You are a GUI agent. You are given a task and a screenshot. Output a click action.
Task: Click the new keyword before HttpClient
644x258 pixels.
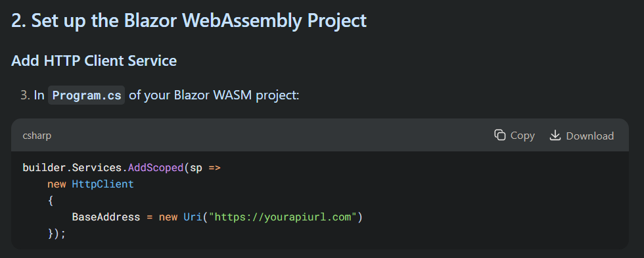57,184
